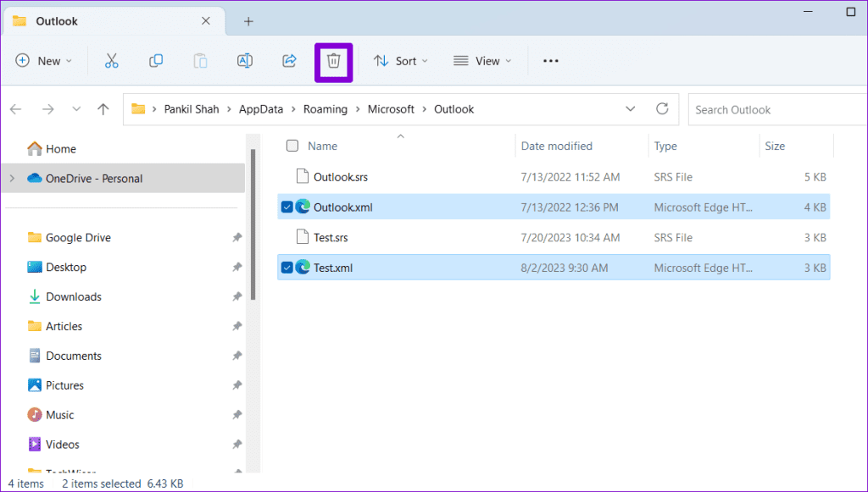Expand the address bar history dropdown
Screen dimensions: 868x492
pyautogui.click(x=630, y=109)
